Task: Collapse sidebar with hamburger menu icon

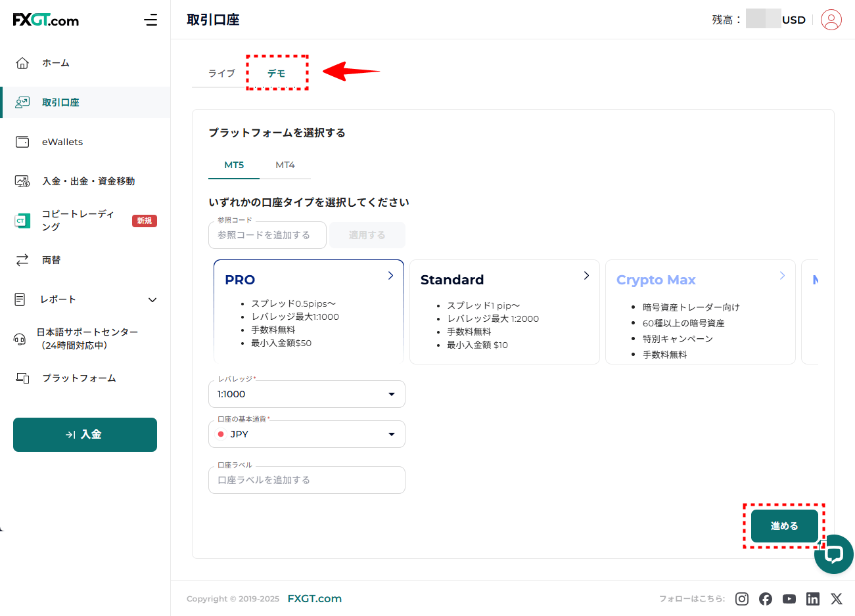Action: [x=150, y=20]
